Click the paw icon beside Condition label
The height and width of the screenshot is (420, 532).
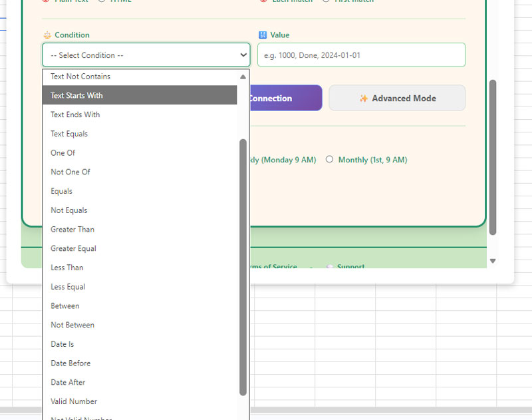[x=47, y=35]
